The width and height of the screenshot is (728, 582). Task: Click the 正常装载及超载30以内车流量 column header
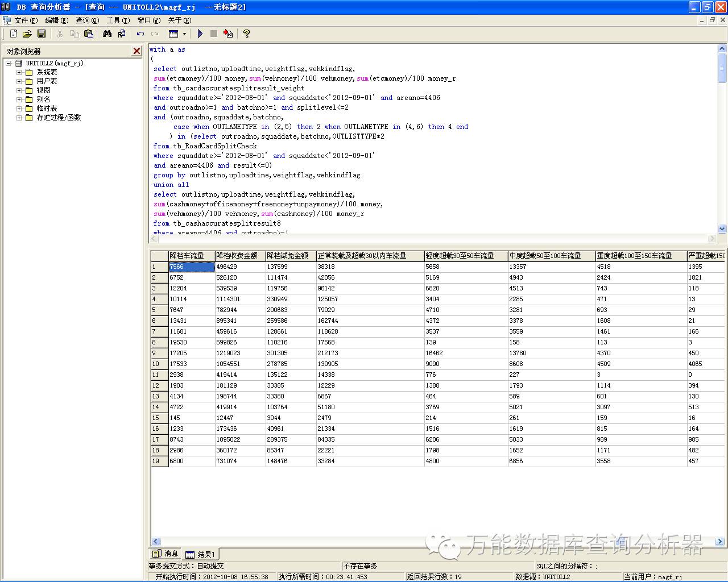pos(370,256)
